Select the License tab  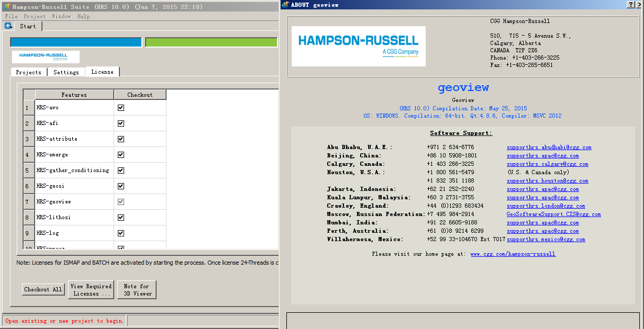(102, 72)
